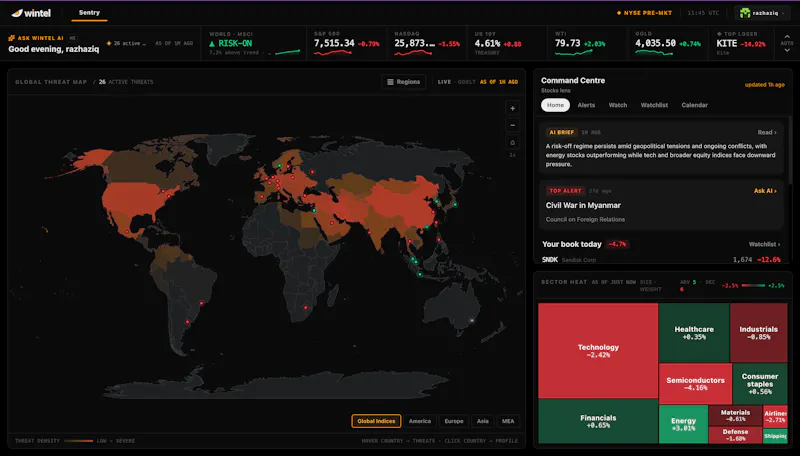Click the Read link on AI Brief
800x456 pixels.
[x=767, y=132]
